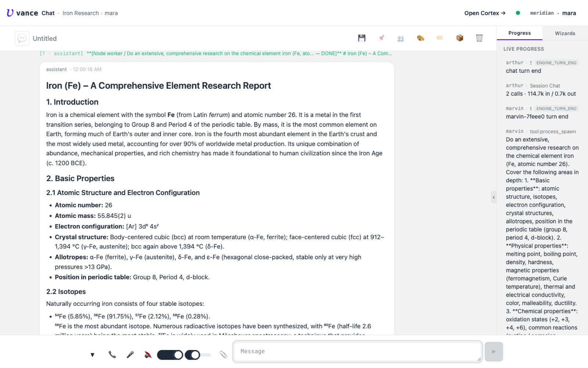
Task: Click the '2. Basic Properties' heading
Action: (80, 178)
